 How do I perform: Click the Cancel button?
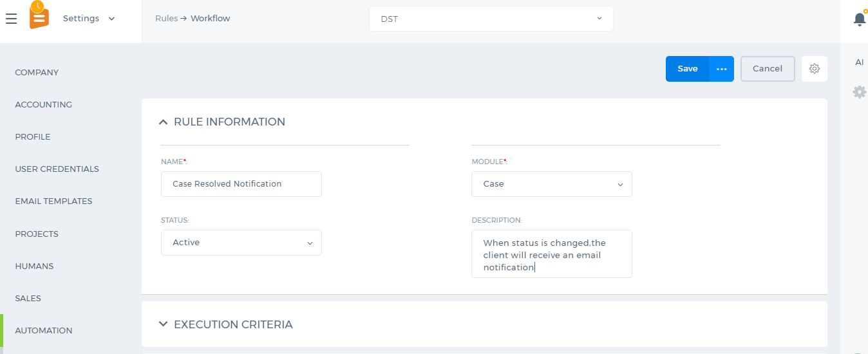[x=768, y=69]
